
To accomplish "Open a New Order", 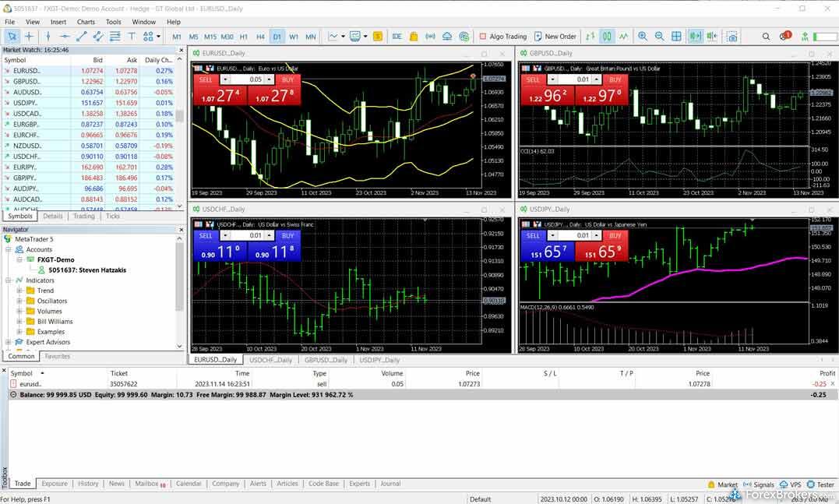I will click(x=555, y=37).
